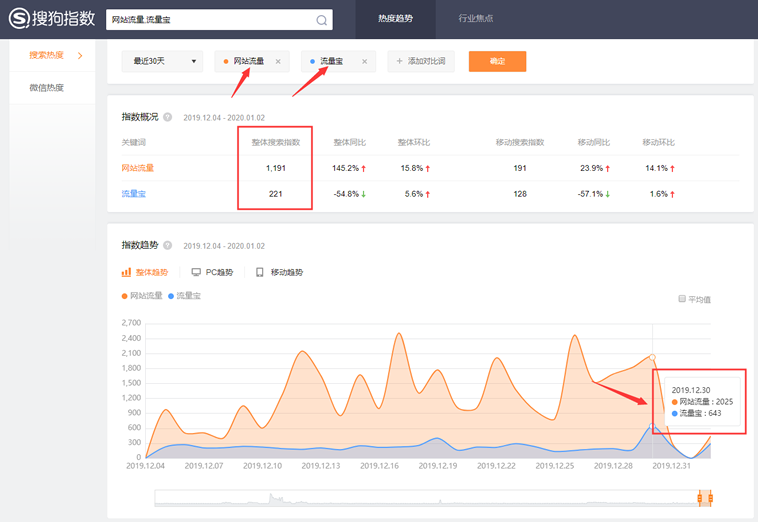
Task: Click the 2019.12.16 x-axis date label
Action: (379, 466)
